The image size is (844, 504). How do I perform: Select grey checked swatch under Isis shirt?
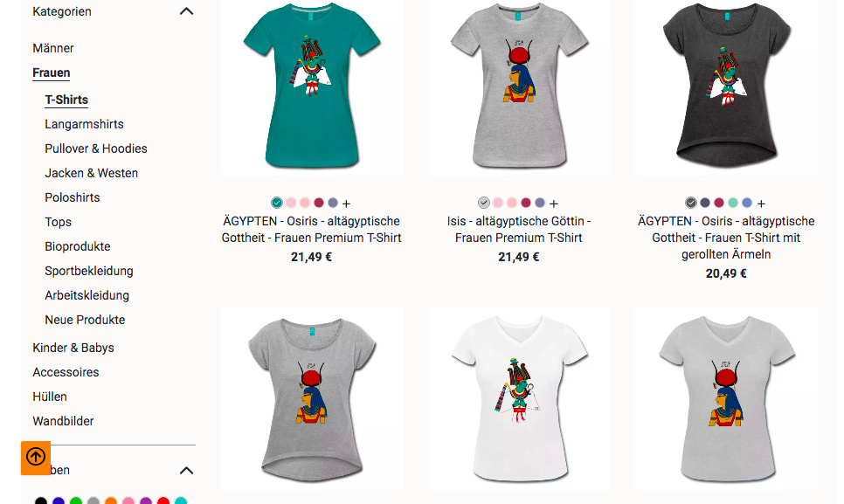coord(484,203)
